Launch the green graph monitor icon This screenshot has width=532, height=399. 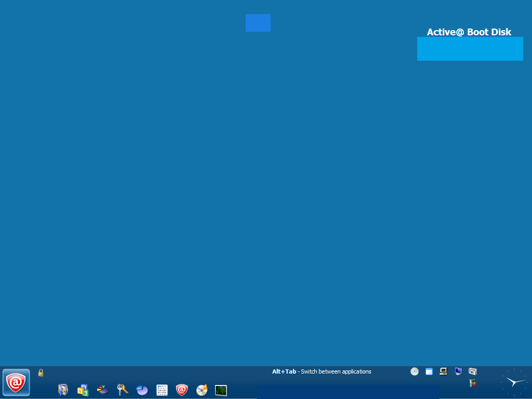221,390
